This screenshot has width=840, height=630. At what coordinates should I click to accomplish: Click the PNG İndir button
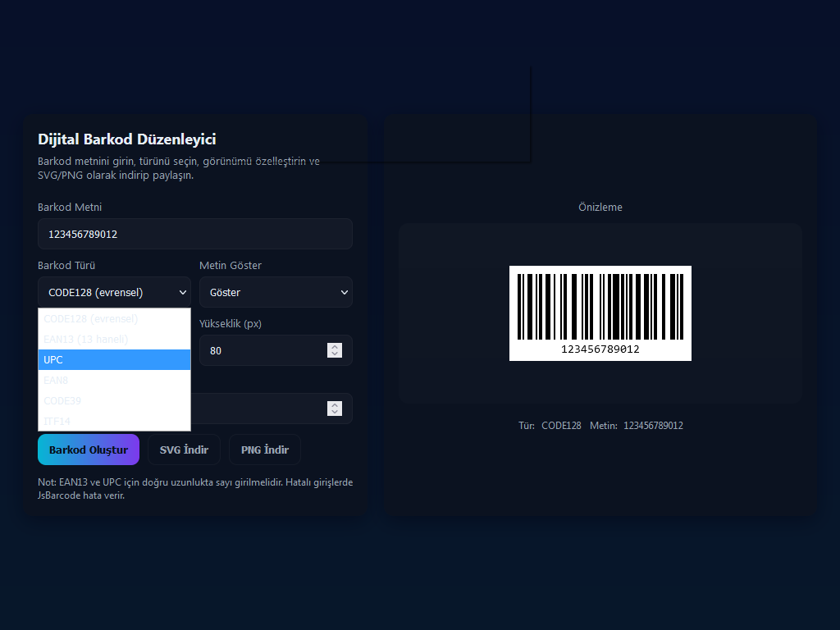tap(264, 450)
